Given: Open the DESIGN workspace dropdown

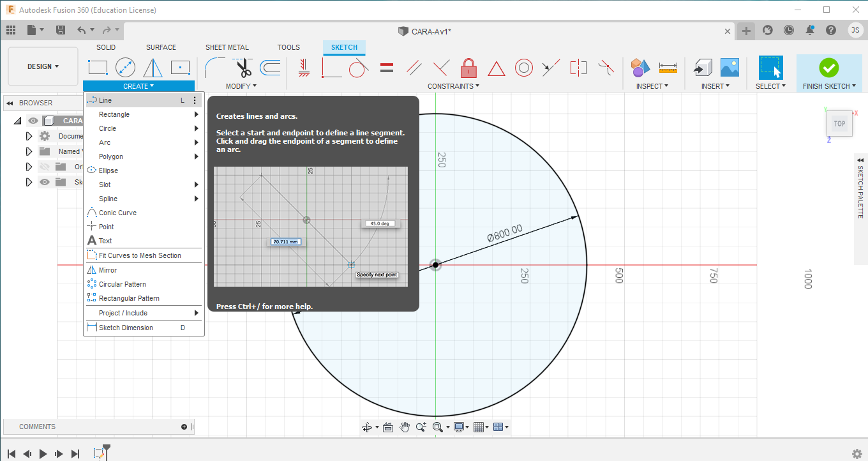Looking at the screenshot, I should [x=43, y=66].
